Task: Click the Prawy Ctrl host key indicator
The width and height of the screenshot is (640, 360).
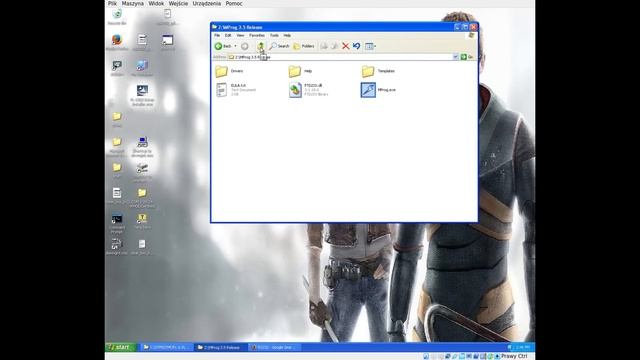Action: click(x=514, y=356)
